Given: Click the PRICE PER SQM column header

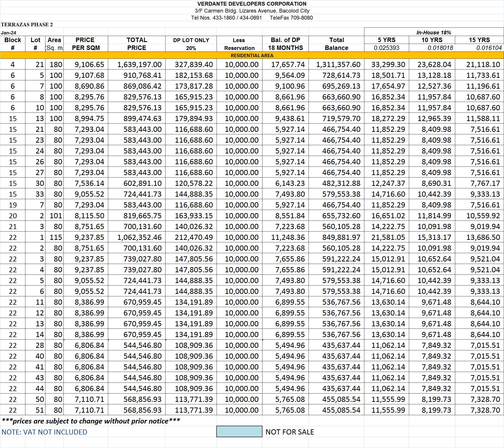Looking at the screenshot, I should (x=85, y=44).
